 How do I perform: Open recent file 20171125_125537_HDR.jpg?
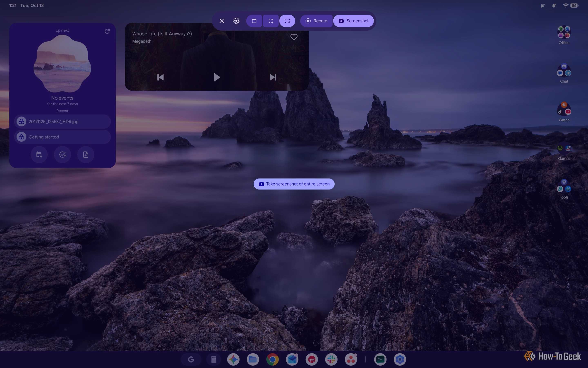click(62, 121)
